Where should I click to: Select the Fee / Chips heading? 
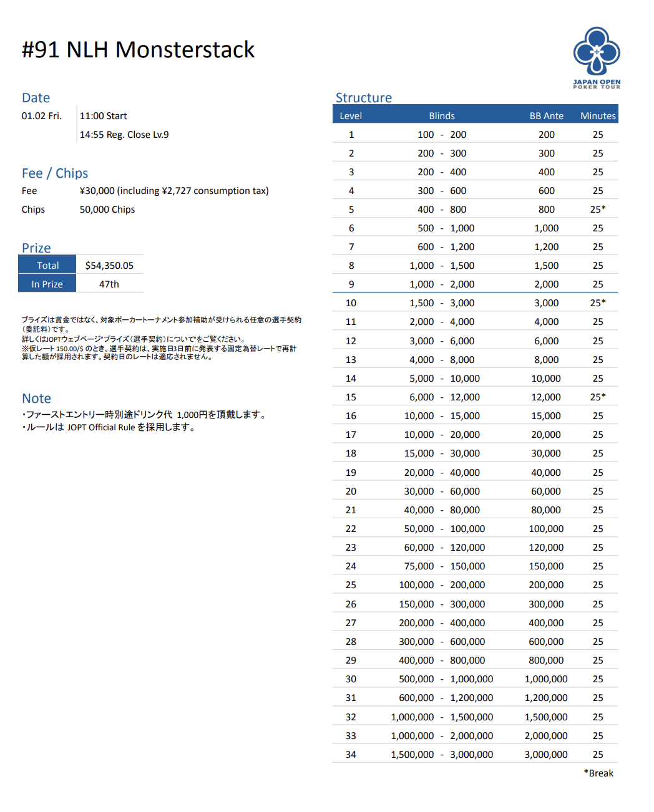(55, 173)
